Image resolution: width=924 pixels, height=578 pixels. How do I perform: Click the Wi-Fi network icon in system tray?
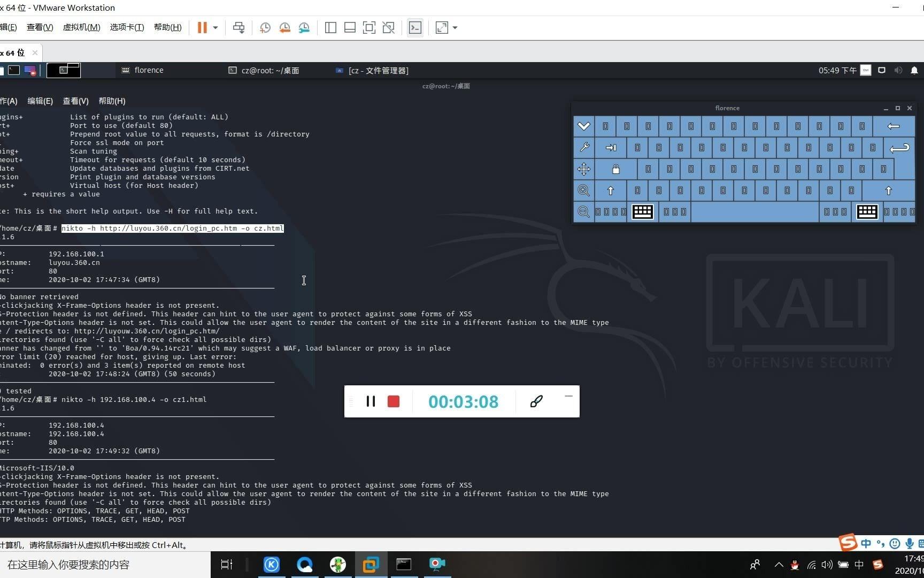[811, 565]
